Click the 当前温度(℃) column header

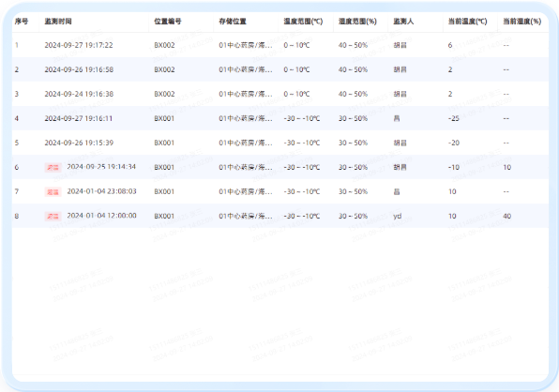467,22
